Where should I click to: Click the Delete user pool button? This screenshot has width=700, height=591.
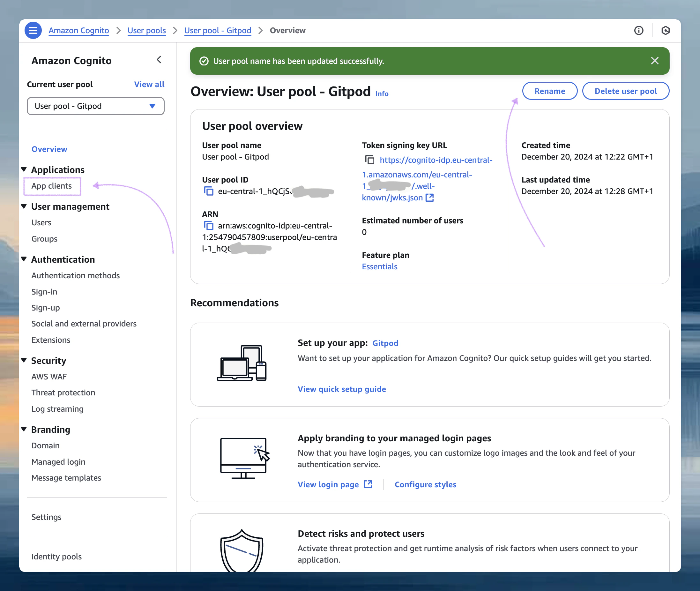point(626,91)
